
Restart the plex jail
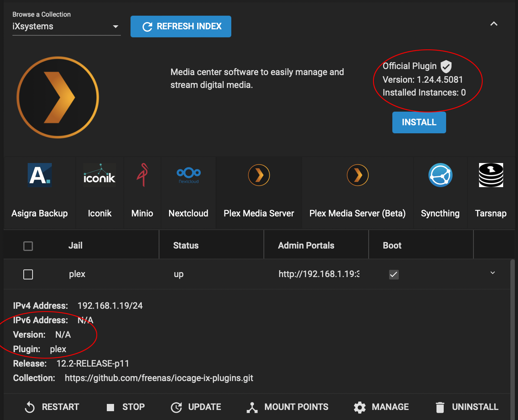52,407
